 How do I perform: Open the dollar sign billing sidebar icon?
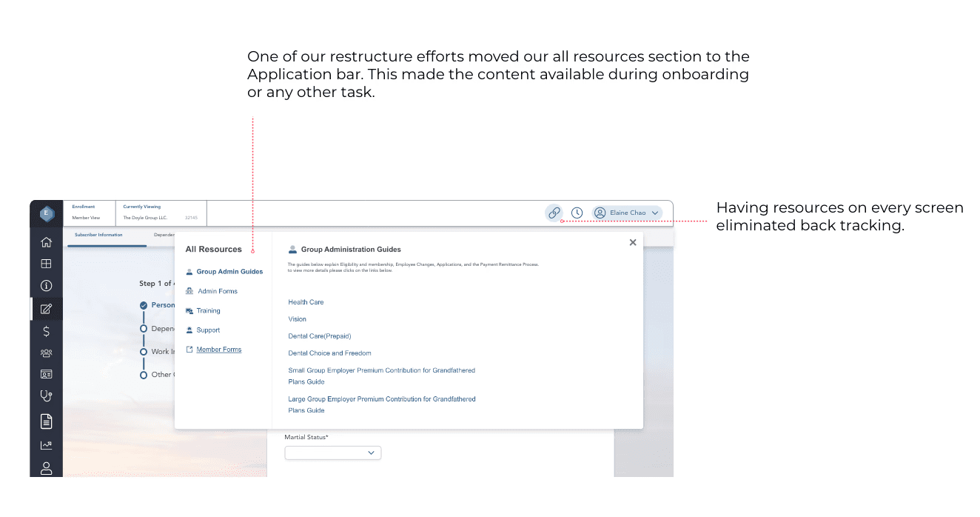click(x=47, y=331)
